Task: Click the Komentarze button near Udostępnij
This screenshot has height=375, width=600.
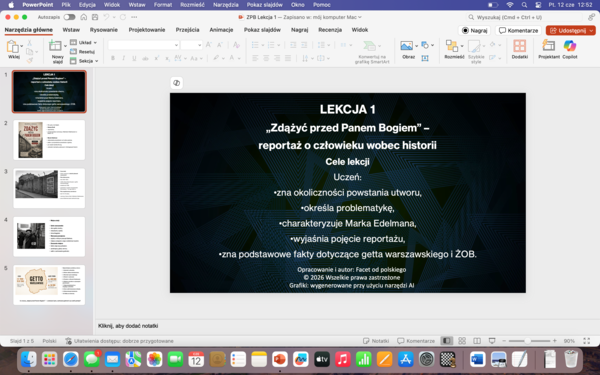Action: coord(518,31)
